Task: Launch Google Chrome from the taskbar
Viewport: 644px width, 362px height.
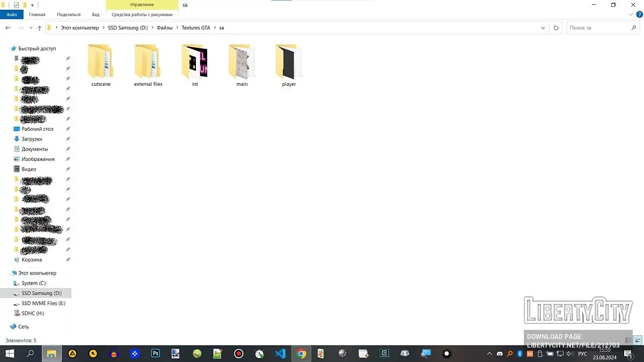Action: [301, 353]
